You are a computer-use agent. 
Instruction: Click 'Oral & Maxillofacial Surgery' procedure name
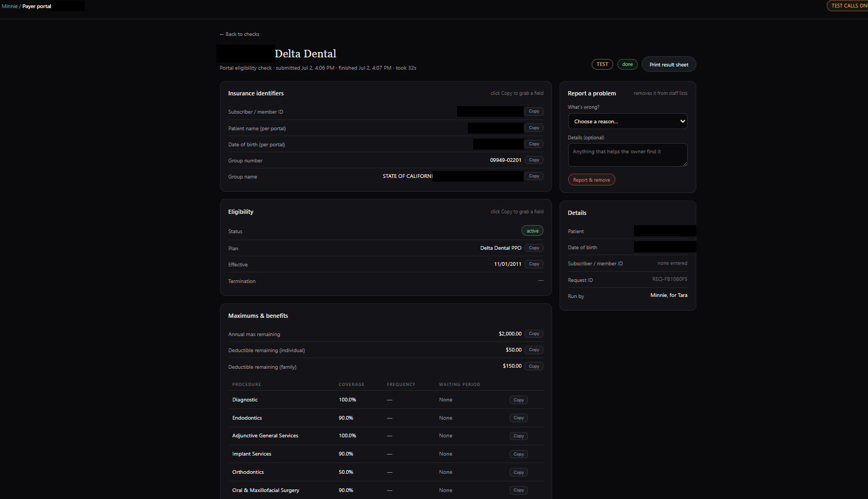(x=266, y=490)
